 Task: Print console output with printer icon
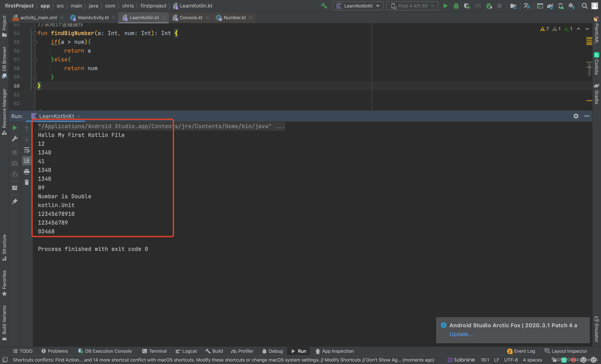coord(27,172)
